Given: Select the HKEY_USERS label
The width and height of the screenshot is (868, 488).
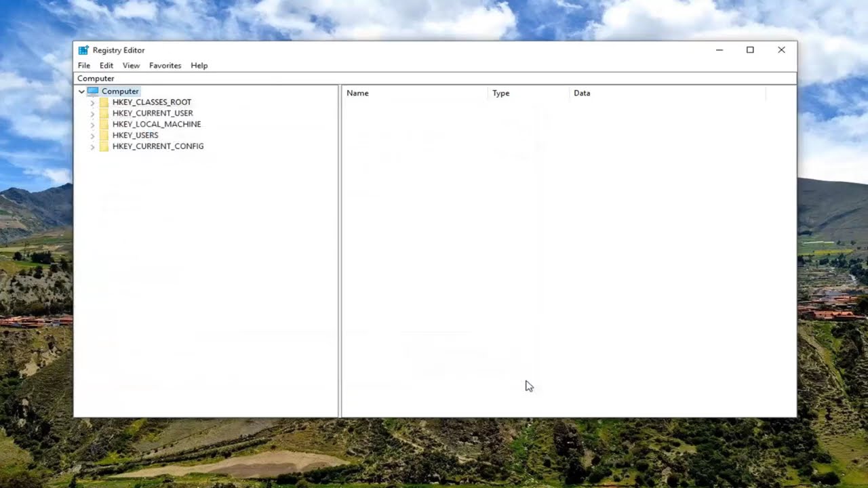Looking at the screenshot, I should (x=136, y=135).
